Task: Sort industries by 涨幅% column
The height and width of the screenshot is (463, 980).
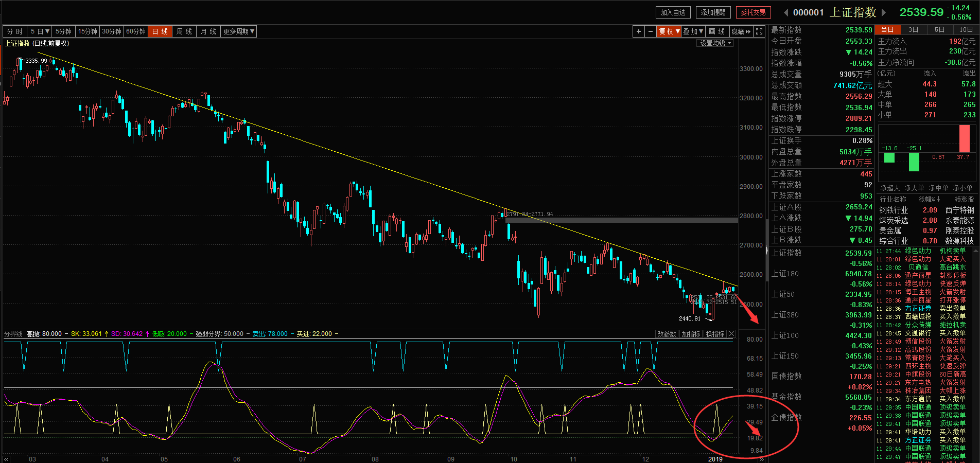Action: (x=929, y=199)
